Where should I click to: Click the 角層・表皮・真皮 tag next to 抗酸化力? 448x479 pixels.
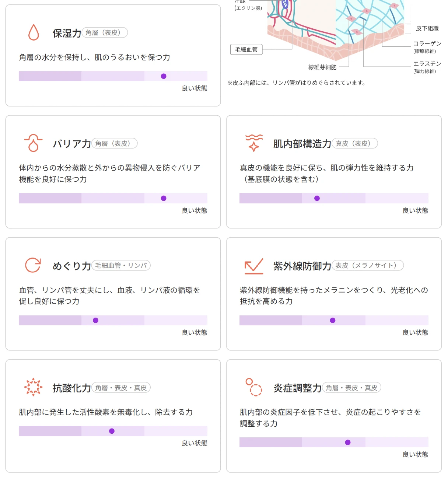121,388
